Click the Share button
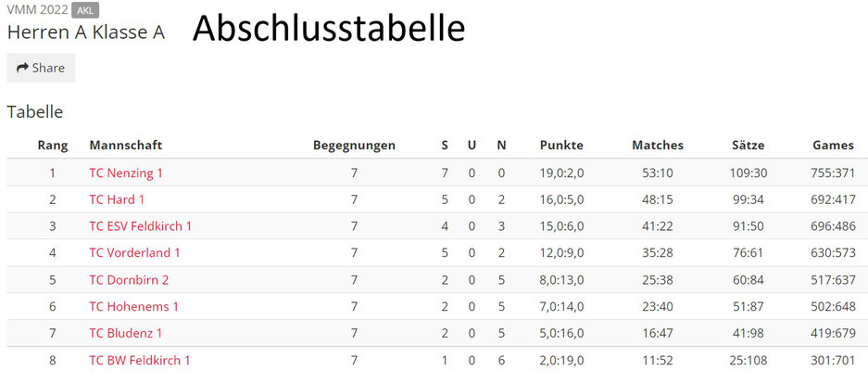 pos(41,68)
